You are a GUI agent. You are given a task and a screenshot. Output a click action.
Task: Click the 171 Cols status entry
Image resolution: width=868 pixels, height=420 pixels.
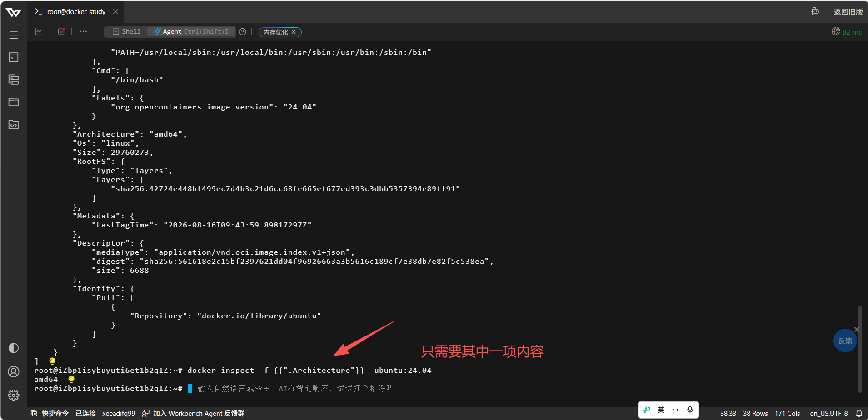(788, 413)
